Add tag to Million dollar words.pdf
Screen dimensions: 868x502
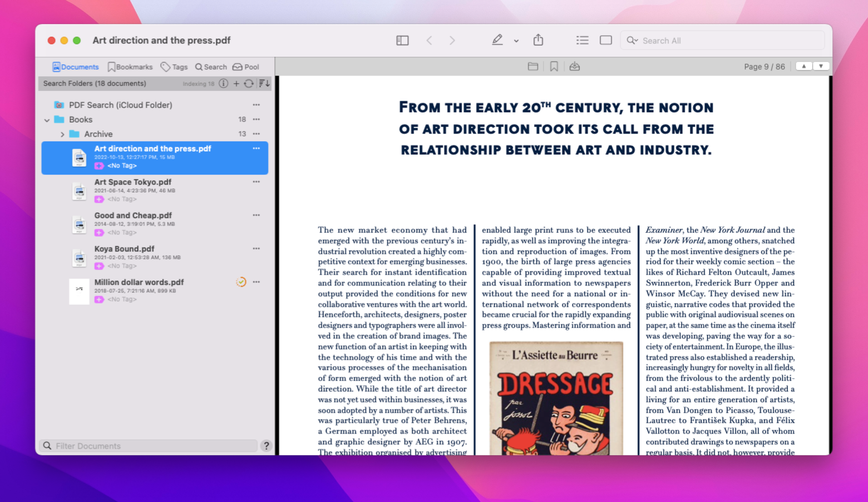pyautogui.click(x=99, y=299)
